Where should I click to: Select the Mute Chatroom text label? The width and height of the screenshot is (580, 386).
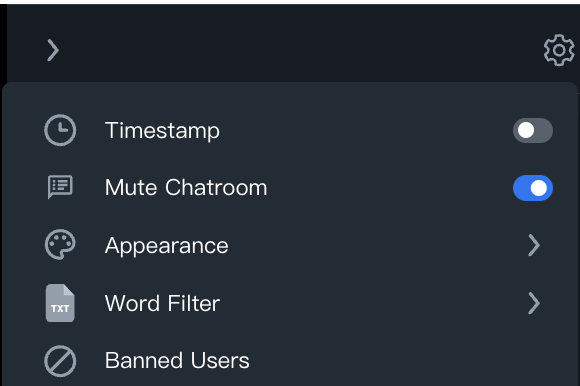click(x=186, y=187)
